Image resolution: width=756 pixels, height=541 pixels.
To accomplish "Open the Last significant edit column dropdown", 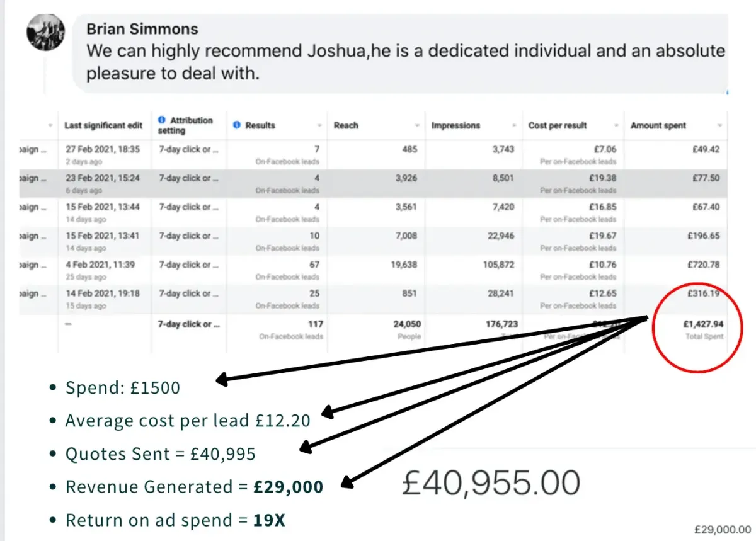I will pos(143,125).
